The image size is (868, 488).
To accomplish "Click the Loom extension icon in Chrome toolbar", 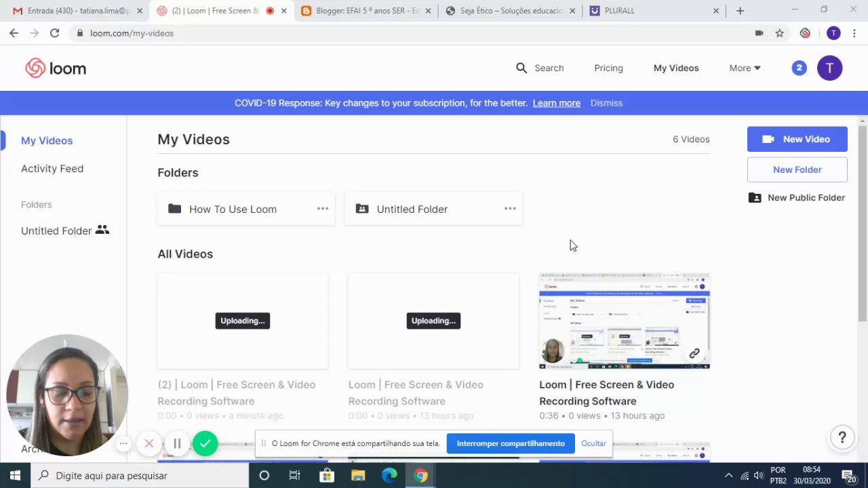I will (805, 33).
